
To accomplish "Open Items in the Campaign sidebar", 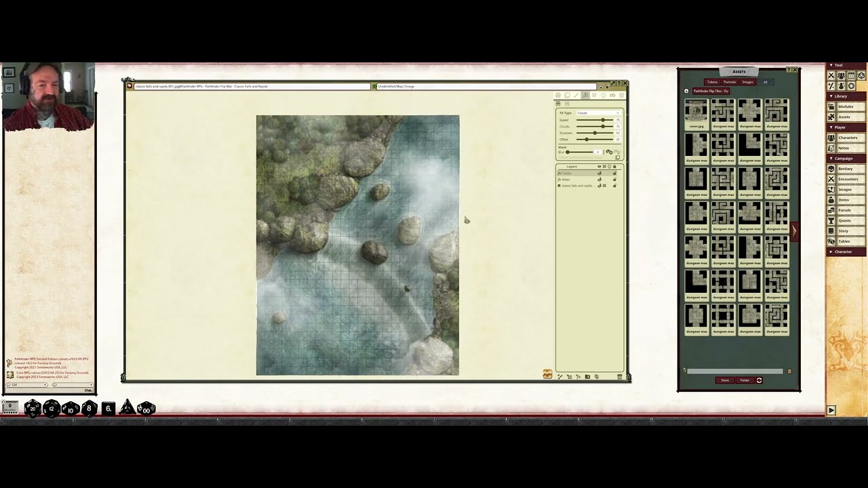I will (850, 200).
